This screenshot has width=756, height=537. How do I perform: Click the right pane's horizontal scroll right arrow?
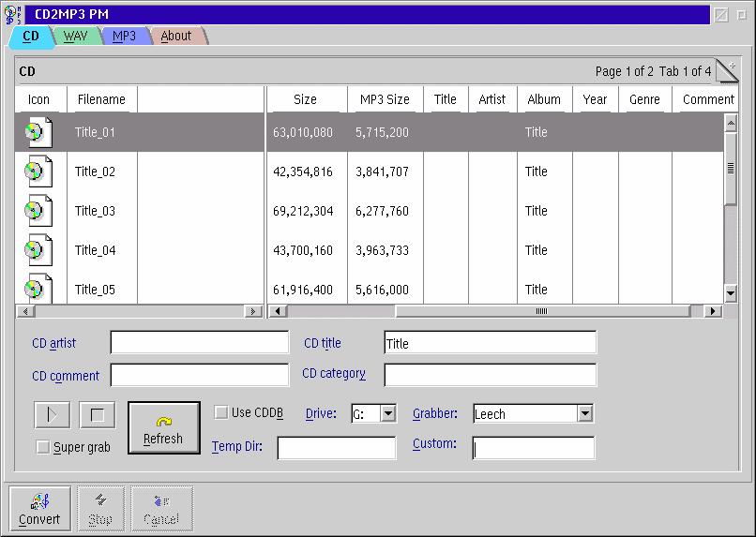pos(713,311)
